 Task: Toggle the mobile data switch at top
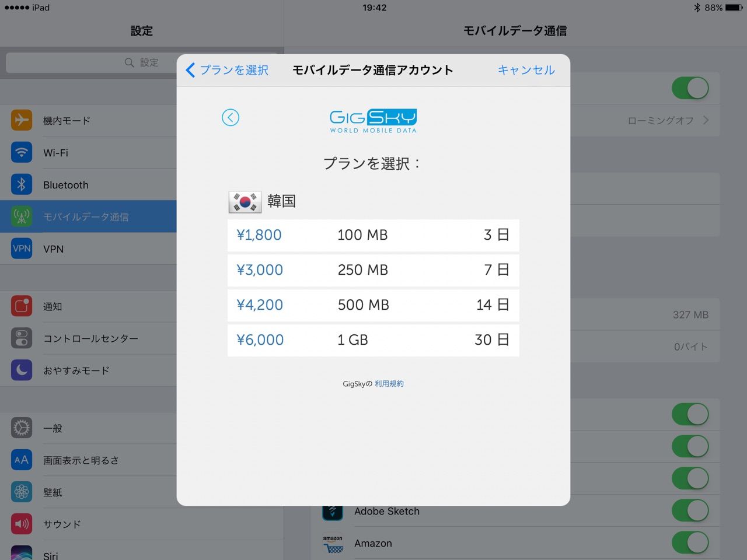[x=690, y=89]
